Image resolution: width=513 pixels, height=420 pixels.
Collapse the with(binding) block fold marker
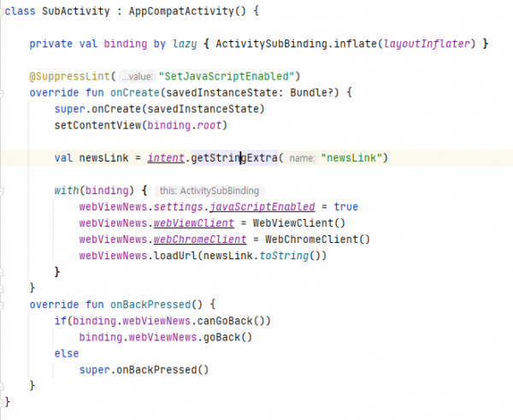(x=2, y=191)
